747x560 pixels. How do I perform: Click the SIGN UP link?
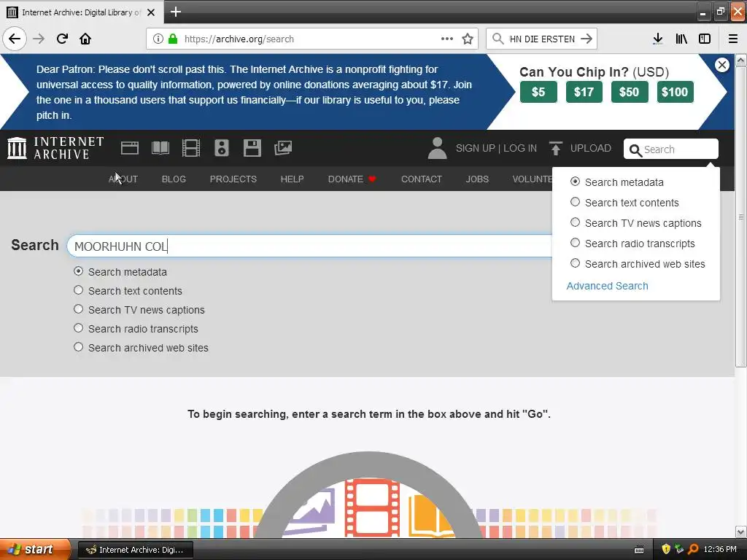click(x=475, y=148)
